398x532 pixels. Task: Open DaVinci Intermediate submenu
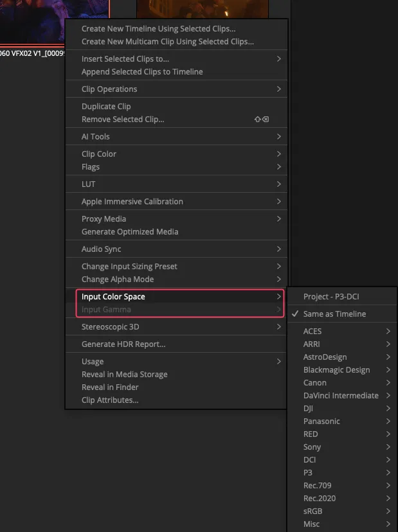(341, 396)
